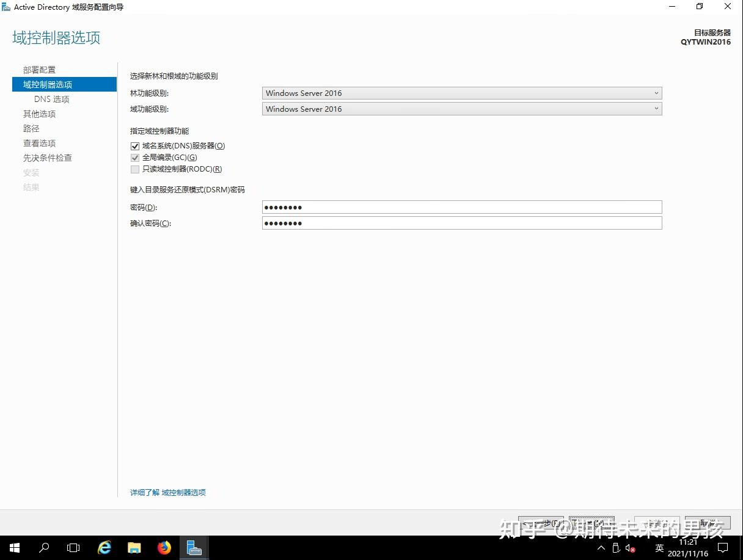The height and width of the screenshot is (560, 743).
Task: Open Task View on the taskbar
Action: click(73, 548)
